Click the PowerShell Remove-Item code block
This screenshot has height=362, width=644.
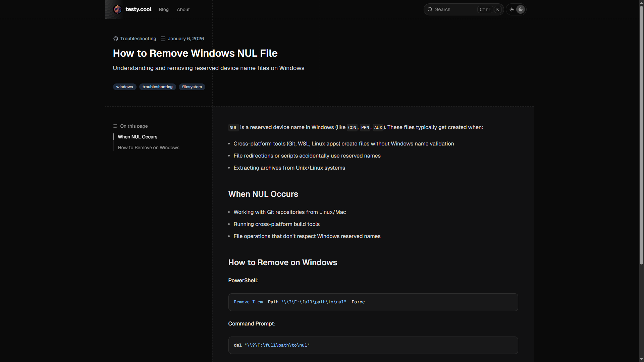373,302
